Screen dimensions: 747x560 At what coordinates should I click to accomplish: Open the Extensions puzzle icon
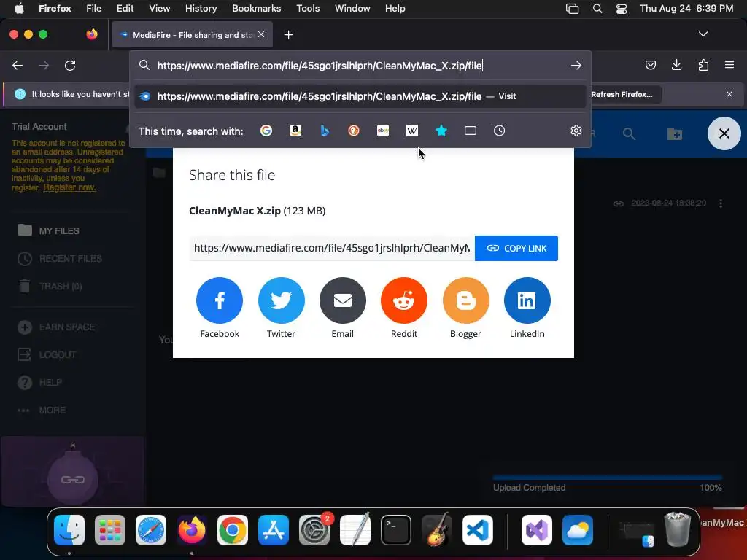(703, 65)
